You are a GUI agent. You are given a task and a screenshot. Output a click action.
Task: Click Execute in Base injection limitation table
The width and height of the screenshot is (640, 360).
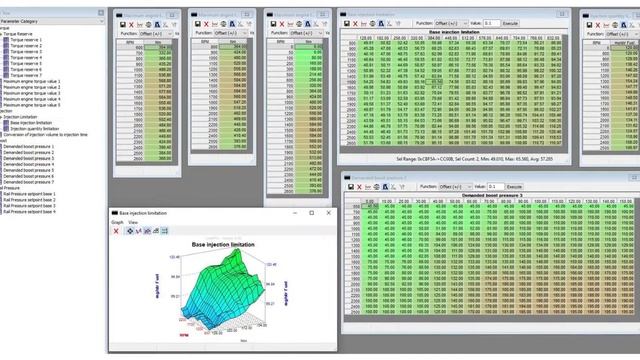pyautogui.click(x=510, y=24)
